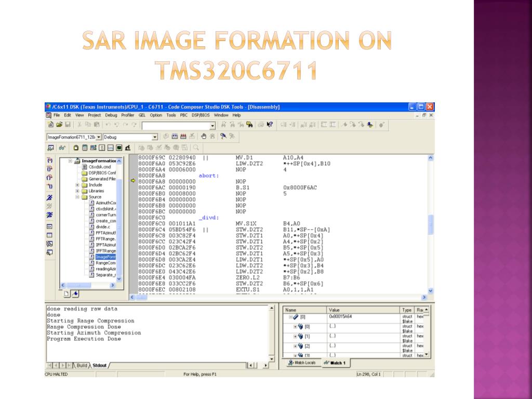This screenshot has height=399, width=532.
Task: Open the Debug menu
Action: tap(111, 115)
